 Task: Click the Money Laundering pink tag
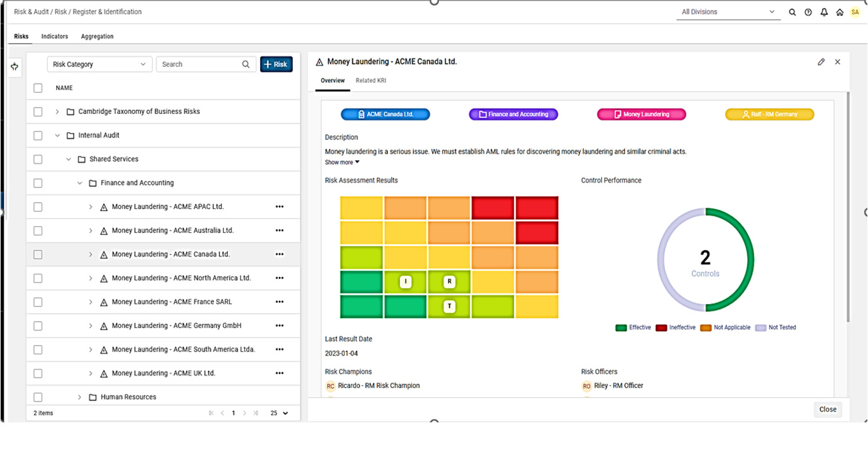(x=642, y=115)
